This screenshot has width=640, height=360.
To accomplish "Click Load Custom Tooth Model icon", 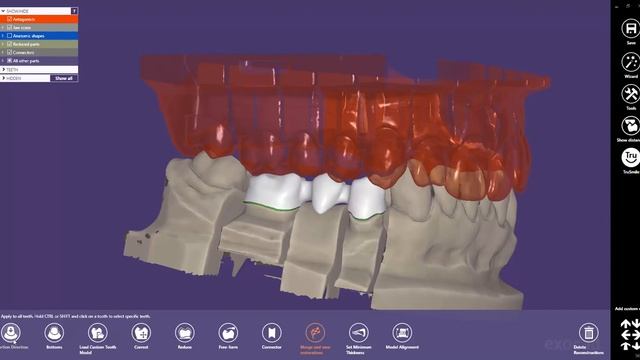I will tap(98, 333).
